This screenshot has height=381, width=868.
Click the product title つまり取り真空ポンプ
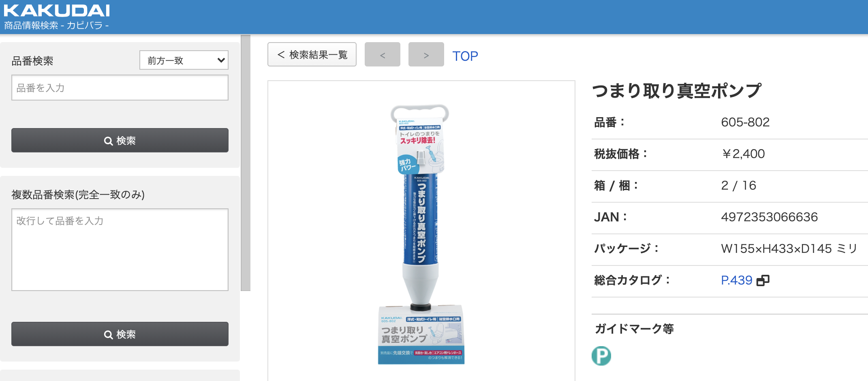pyautogui.click(x=677, y=91)
